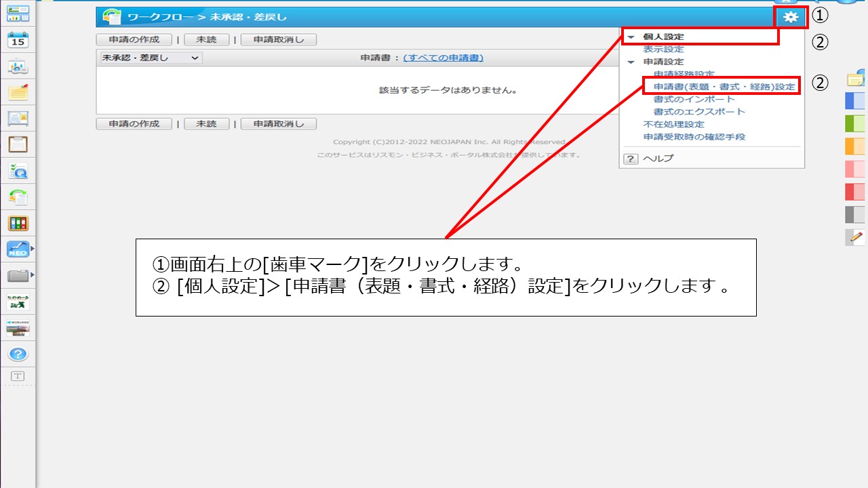Open the bulletin board sidebar icon
Screen dimensions: 868x488
18,119
